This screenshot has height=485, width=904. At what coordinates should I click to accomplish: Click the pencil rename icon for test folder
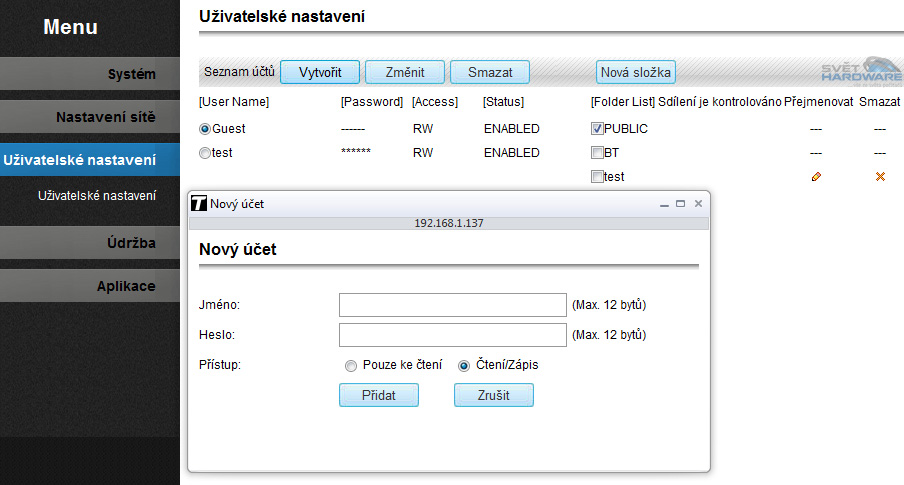(x=816, y=177)
